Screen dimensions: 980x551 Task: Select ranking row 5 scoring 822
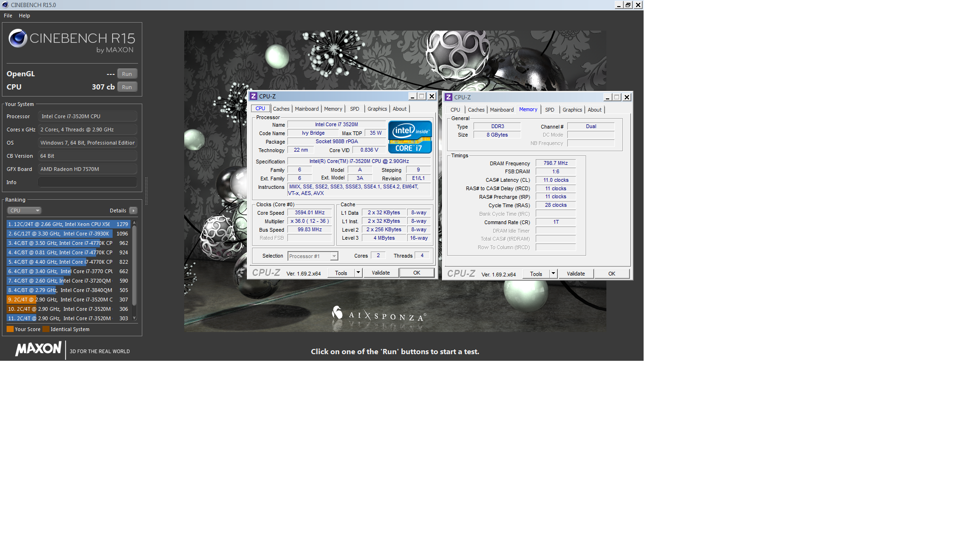point(68,262)
